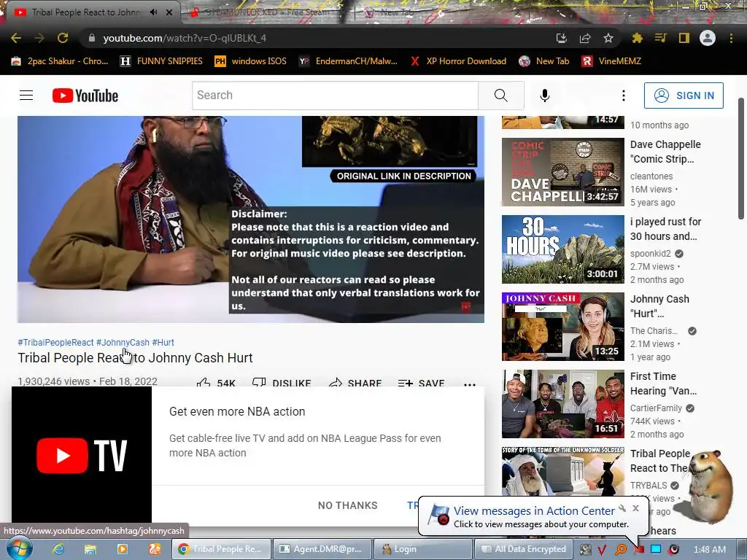Click the taskbar clock 1:48 AM
The height and width of the screenshot is (560, 747).
[x=710, y=550]
